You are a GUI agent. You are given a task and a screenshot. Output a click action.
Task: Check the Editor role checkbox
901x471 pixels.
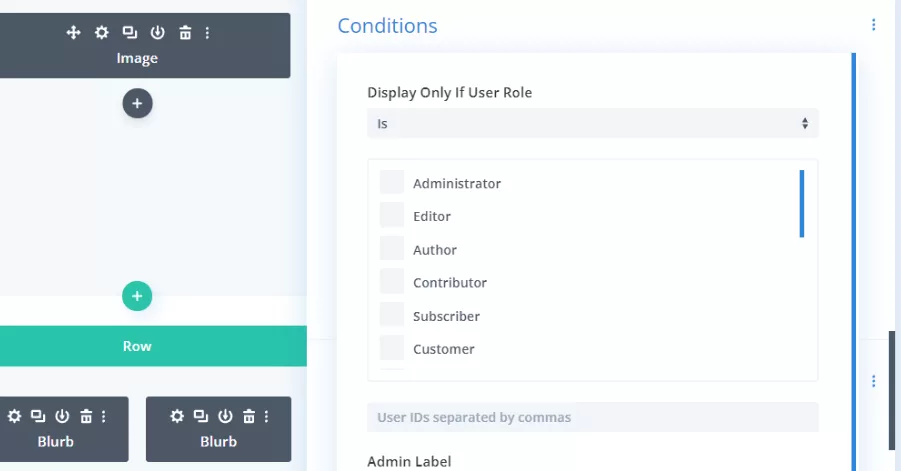coord(392,215)
